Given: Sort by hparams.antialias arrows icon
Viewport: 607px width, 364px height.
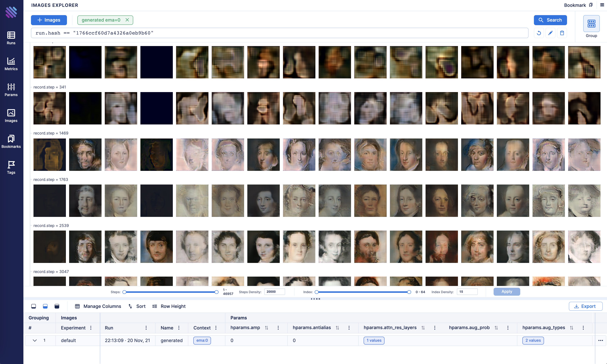Looking at the screenshot, I should click(x=338, y=328).
